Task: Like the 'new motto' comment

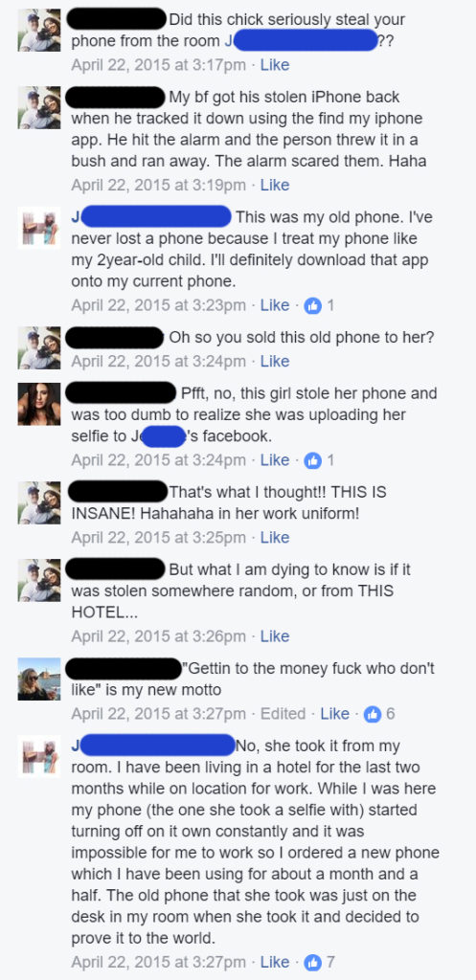Action: [x=334, y=714]
